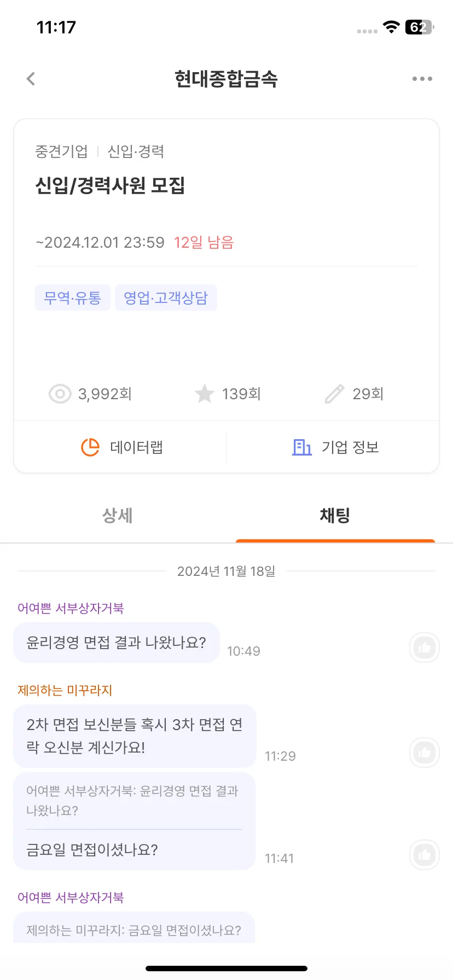Open 데이터랩 button

pyautogui.click(x=120, y=447)
